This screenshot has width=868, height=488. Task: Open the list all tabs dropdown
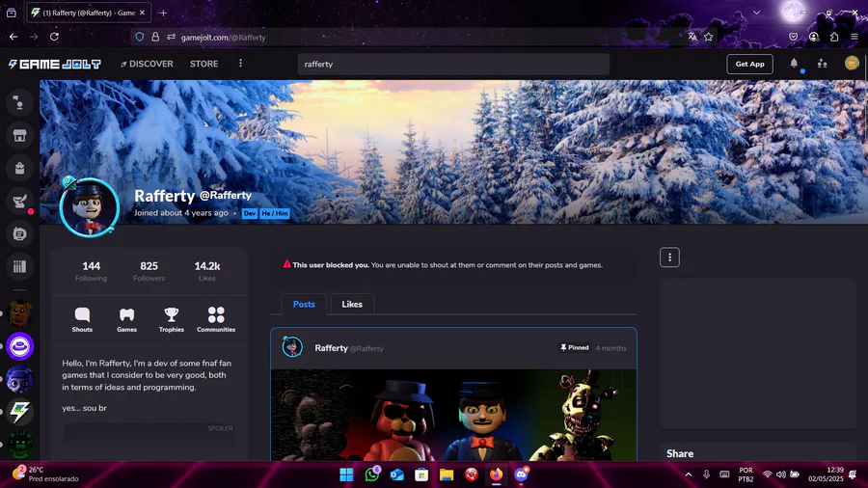point(757,13)
